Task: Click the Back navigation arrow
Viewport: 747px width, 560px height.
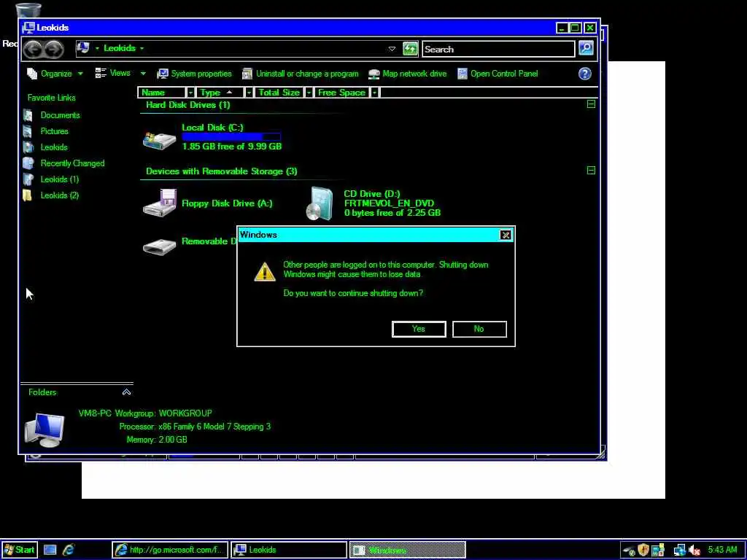Action: click(34, 49)
